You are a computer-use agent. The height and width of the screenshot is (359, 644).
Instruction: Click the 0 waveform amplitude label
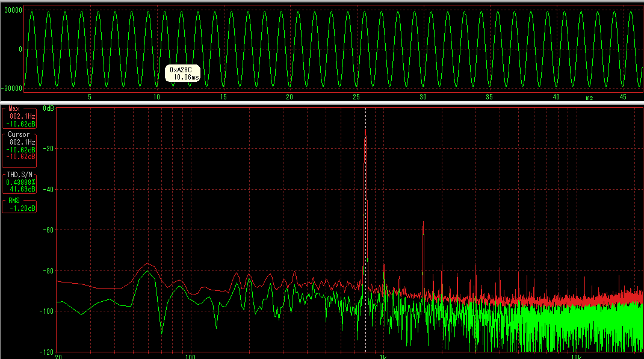pos(20,49)
